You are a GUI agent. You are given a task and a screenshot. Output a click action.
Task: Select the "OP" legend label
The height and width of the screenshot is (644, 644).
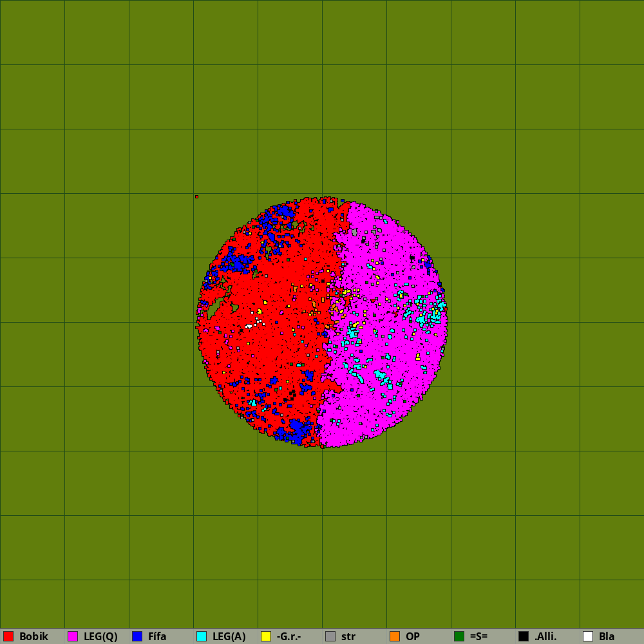coord(413,636)
